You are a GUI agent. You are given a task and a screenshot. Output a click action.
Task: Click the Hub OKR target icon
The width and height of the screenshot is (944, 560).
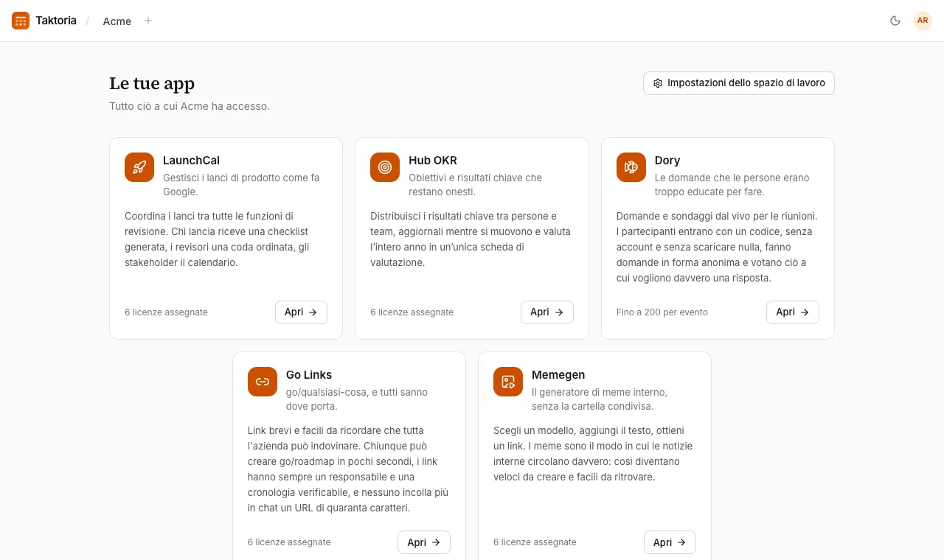point(385,167)
